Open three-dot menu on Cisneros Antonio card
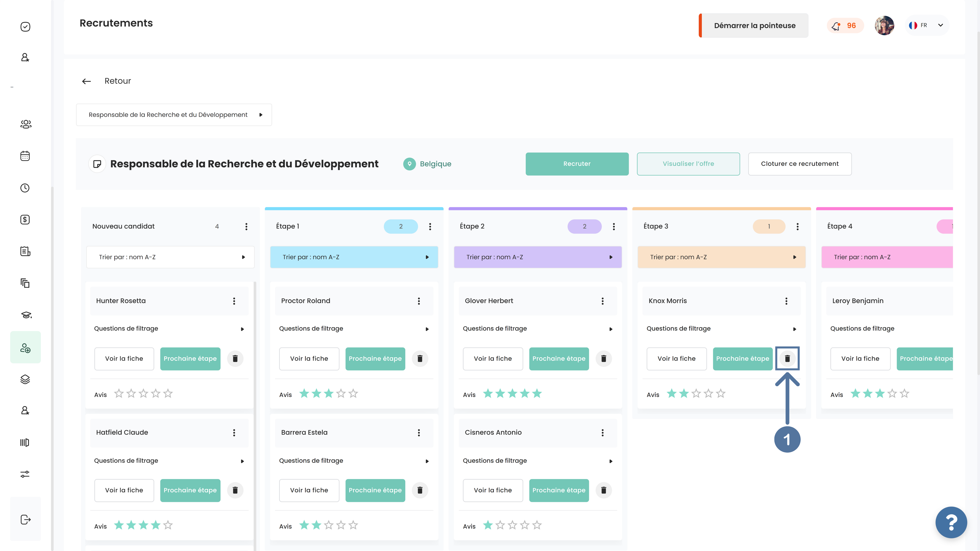 coord(603,433)
